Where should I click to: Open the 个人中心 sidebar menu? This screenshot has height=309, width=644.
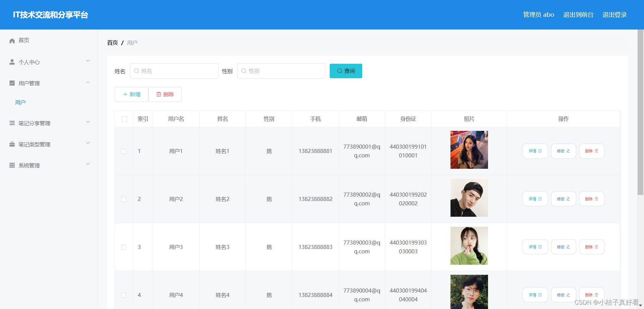49,62
